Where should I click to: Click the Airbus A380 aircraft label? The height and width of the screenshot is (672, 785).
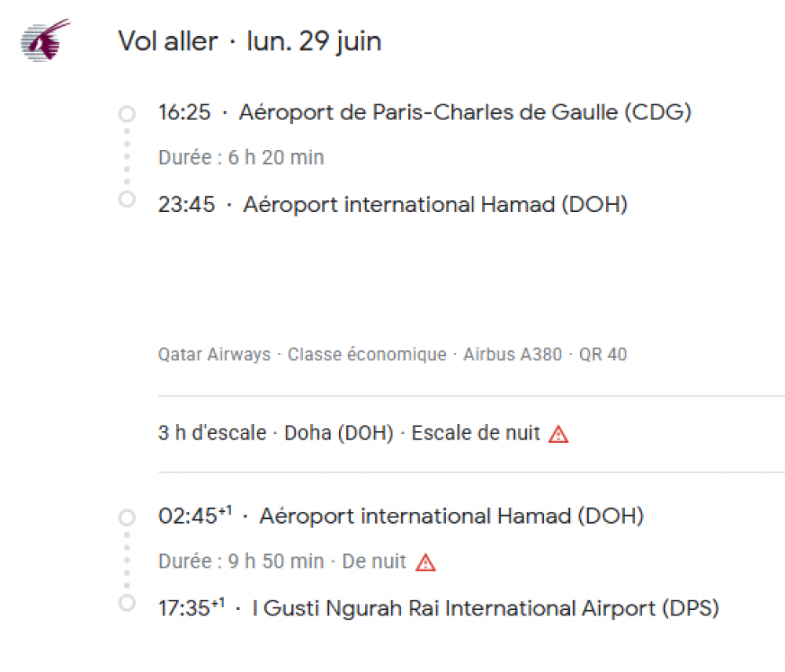tap(513, 355)
